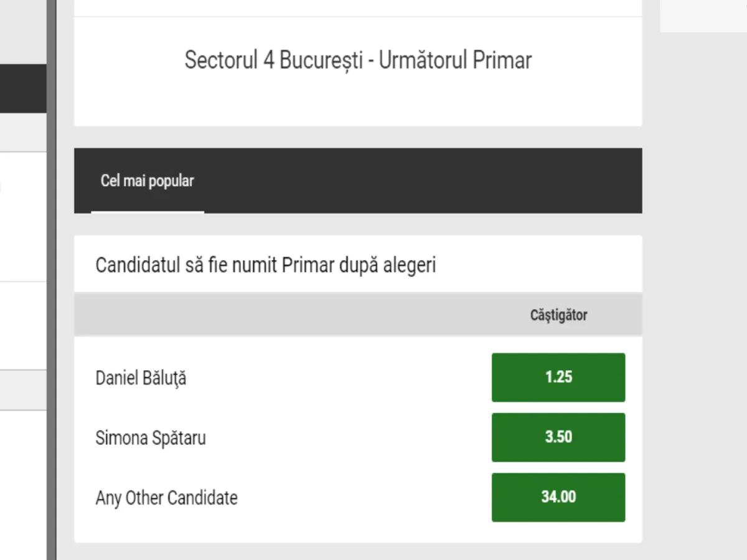Click the empty dark bar right of Cel mai popular

(x=423, y=181)
